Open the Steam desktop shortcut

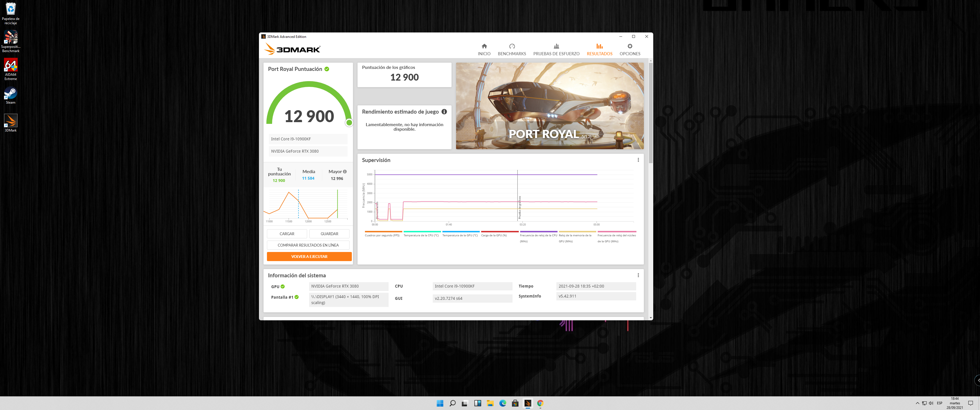11,95
